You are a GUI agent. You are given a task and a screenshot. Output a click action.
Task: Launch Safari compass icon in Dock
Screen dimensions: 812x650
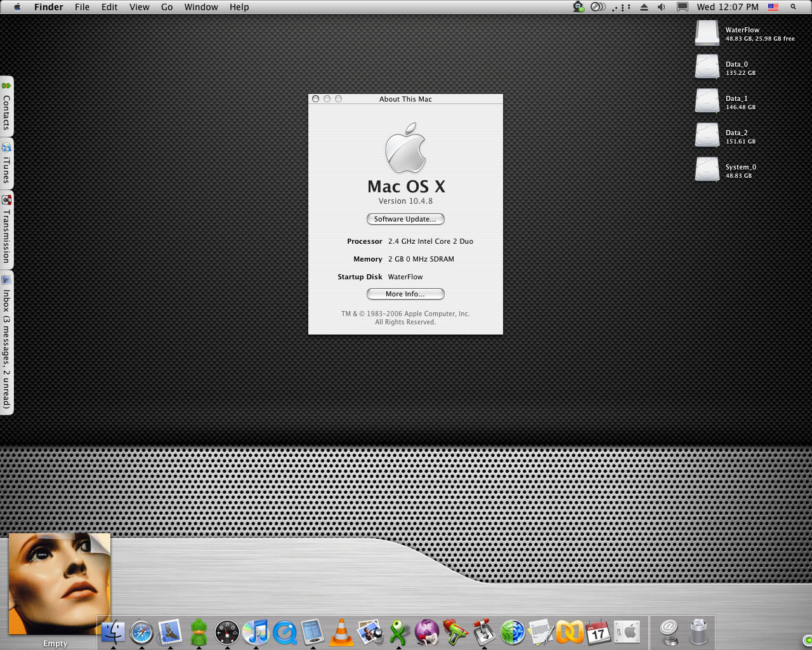coord(141,632)
